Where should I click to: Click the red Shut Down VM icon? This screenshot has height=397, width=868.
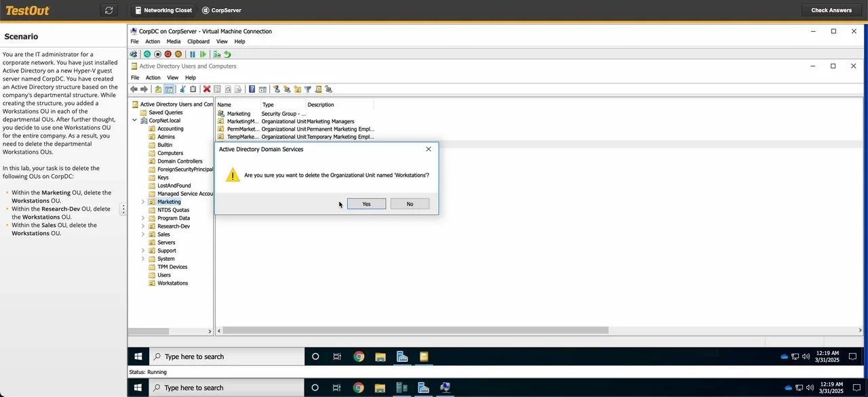click(x=168, y=54)
